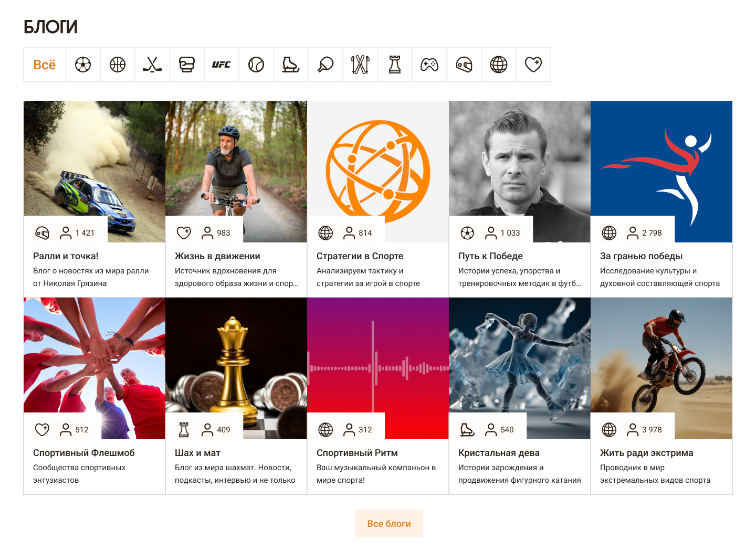Click the «540» subscriber count

507,430
